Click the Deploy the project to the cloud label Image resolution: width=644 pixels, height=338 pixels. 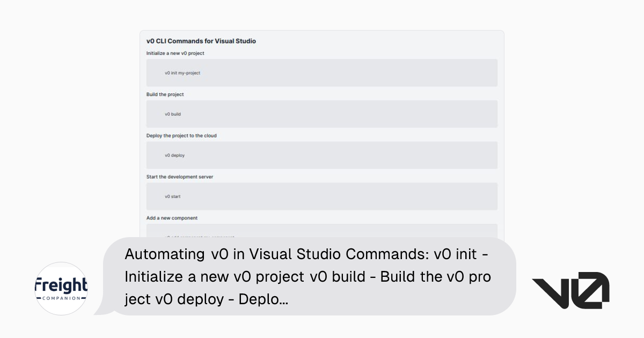(x=181, y=136)
